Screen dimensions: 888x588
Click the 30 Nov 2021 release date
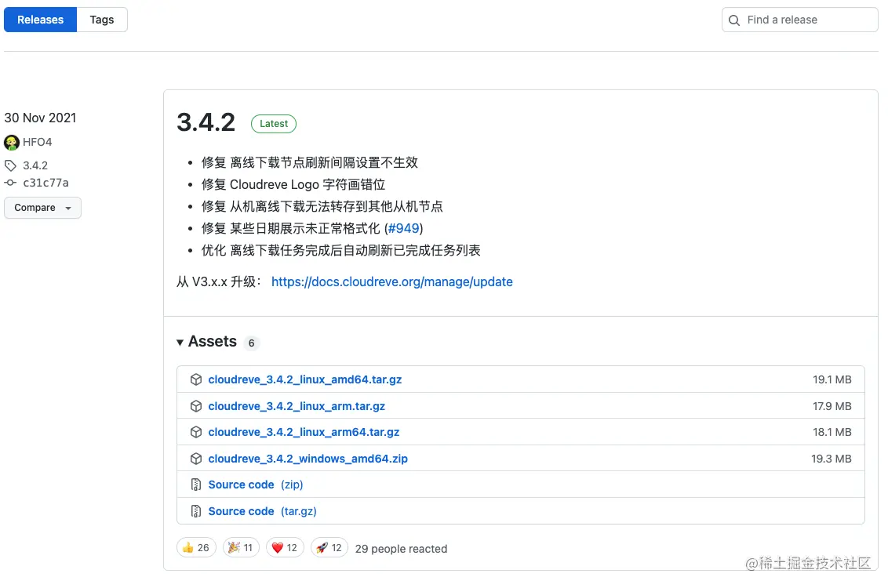click(x=40, y=118)
